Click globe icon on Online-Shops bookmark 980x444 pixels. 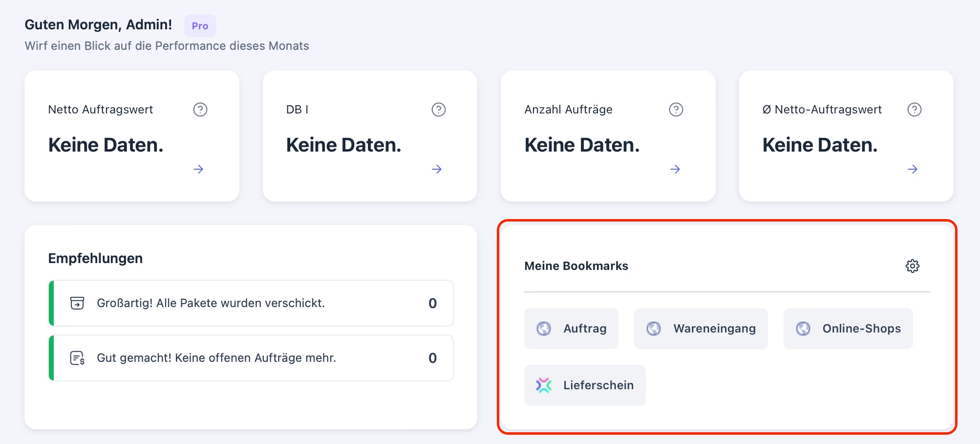[x=803, y=329]
